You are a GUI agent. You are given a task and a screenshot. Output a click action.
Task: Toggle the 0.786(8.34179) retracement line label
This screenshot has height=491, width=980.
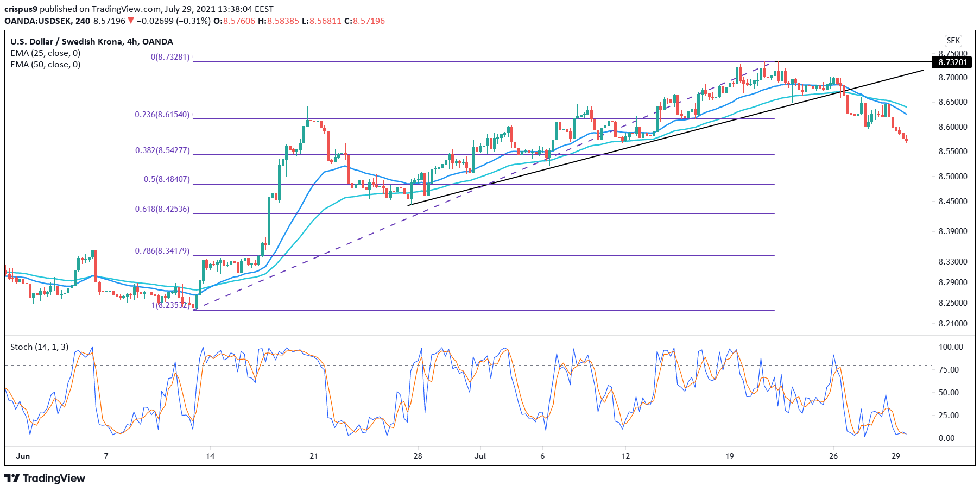pyautogui.click(x=162, y=251)
